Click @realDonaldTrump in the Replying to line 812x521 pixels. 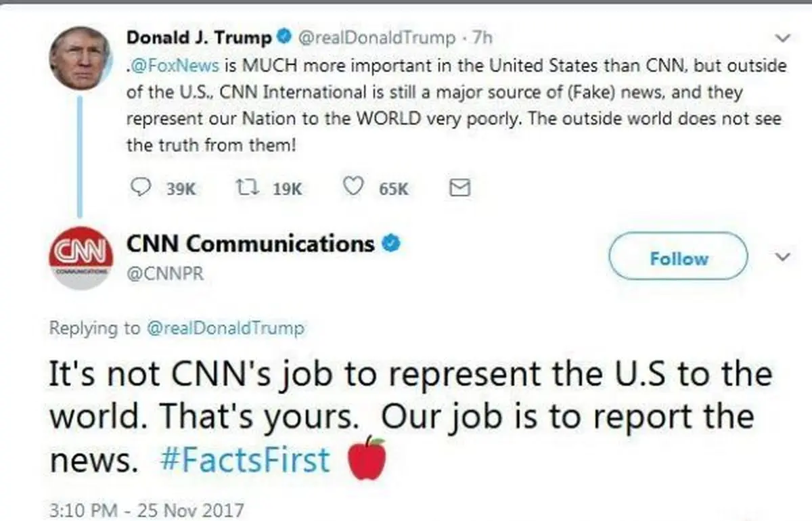pyautogui.click(x=225, y=328)
